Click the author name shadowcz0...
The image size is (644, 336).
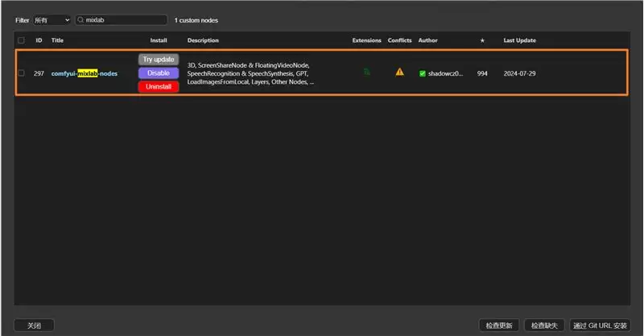pos(446,73)
